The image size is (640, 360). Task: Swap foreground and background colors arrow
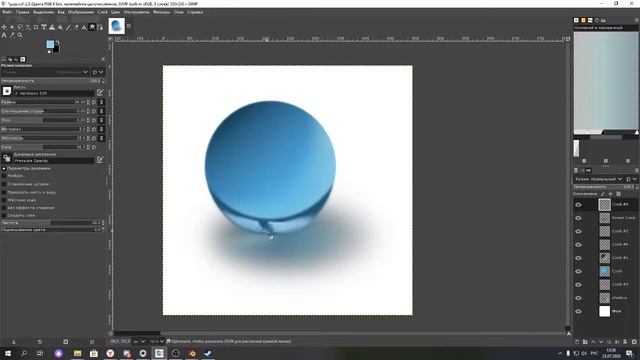coord(58,42)
